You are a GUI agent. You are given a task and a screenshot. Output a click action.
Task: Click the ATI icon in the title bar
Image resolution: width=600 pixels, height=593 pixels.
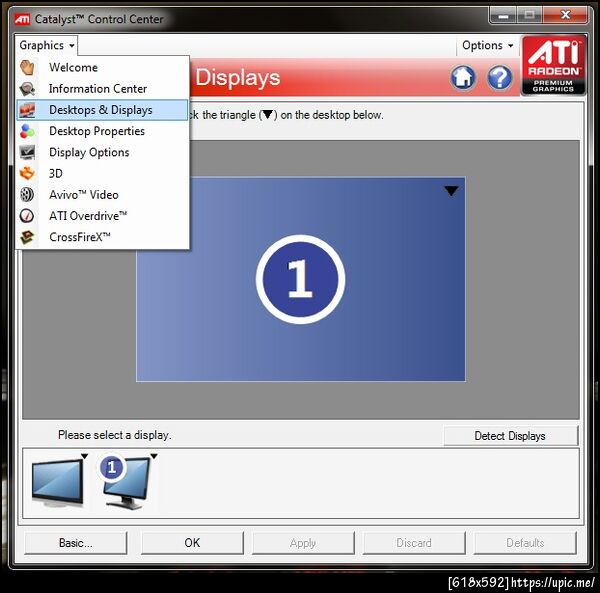pyautogui.click(x=22, y=19)
